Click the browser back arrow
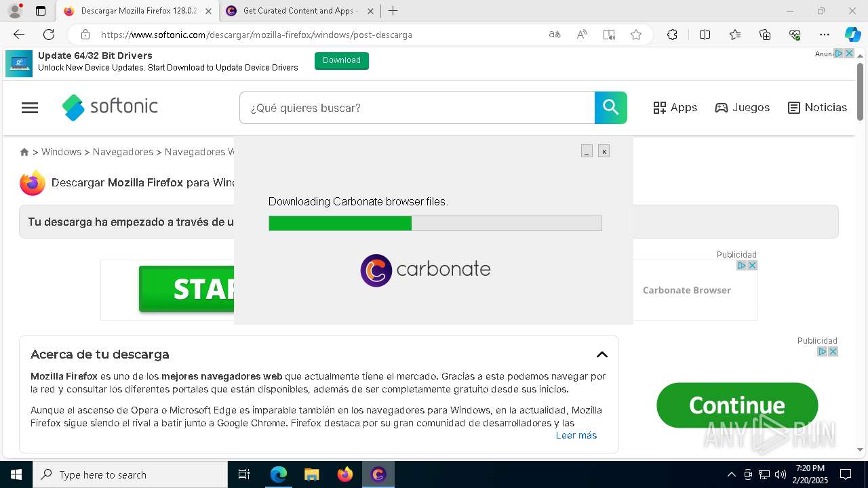The width and height of the screenshot is (868, 488). 19,35
